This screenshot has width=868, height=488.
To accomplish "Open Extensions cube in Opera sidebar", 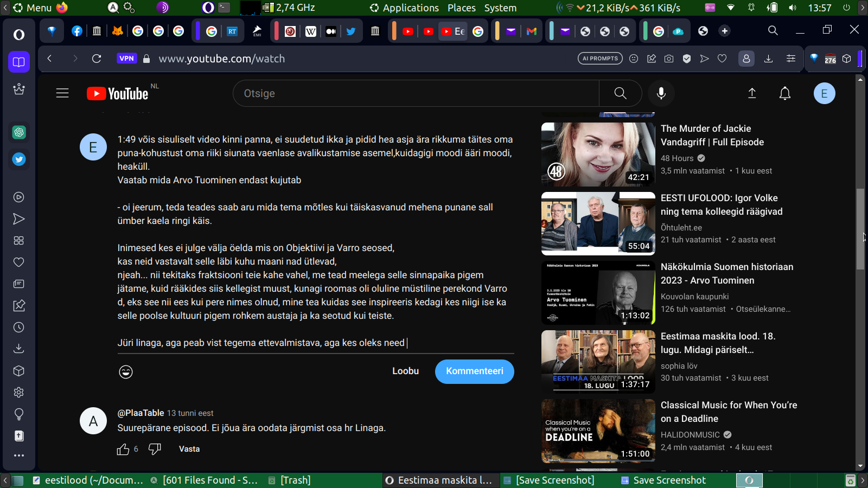I will coord(19,371).
